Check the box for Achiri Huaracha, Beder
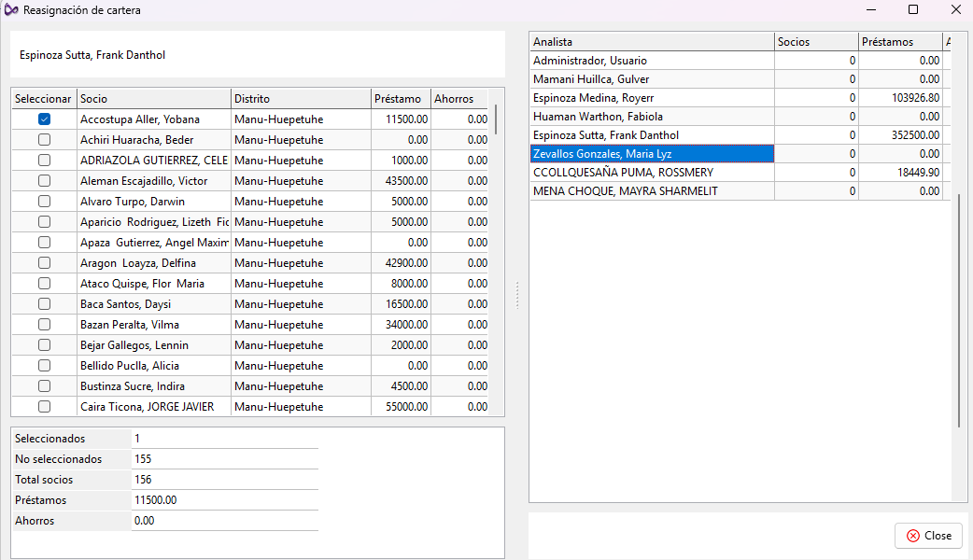The width and height of the screenshot is (973, 560). click(44, 140)
